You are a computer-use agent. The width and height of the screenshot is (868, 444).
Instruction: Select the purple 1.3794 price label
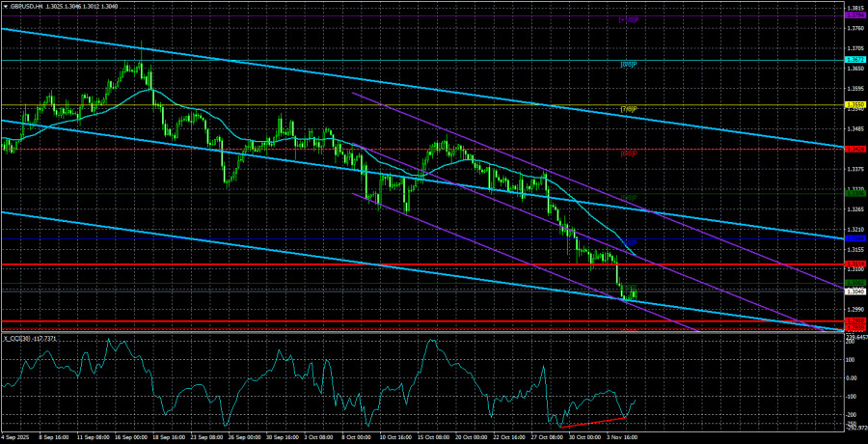[x=854, y=15]
